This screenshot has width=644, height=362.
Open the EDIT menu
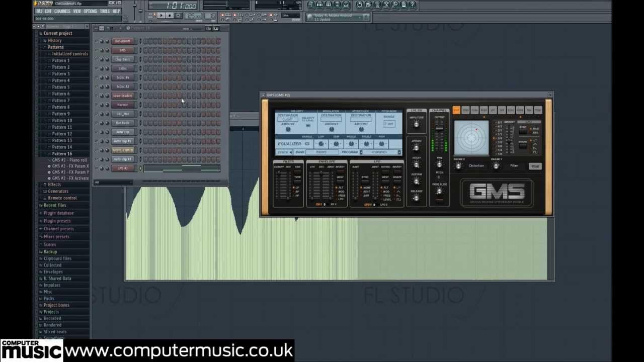click(48, 11)
